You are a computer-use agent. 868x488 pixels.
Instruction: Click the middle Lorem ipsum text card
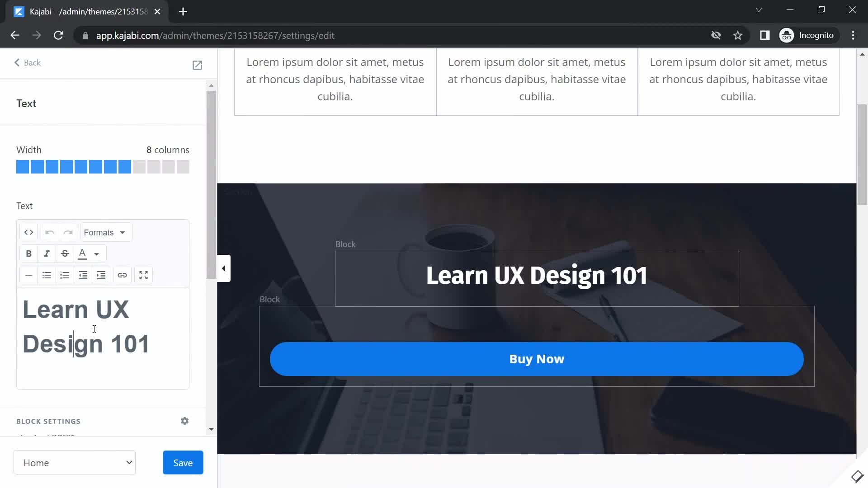[537, 79]
